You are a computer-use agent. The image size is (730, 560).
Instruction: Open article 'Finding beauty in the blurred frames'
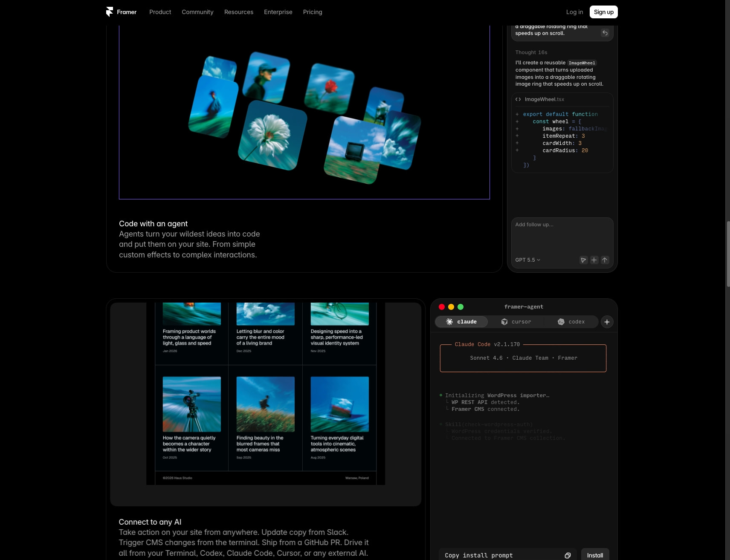click(260, 444)
